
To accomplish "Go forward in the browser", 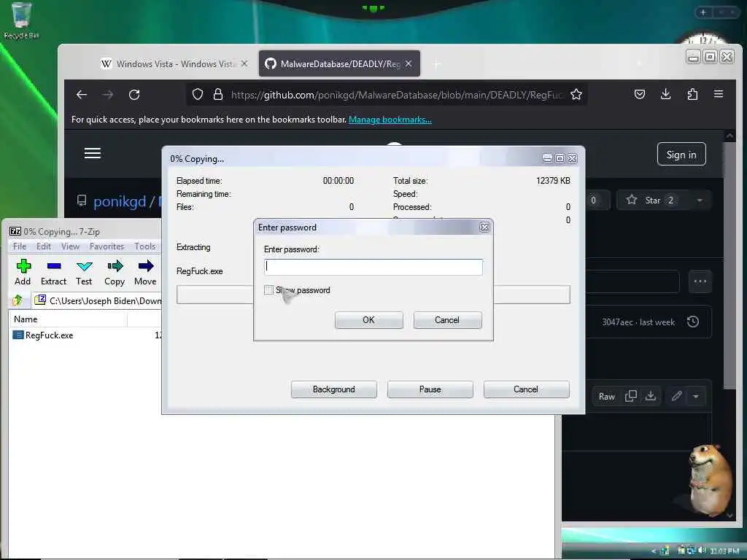I will (108, 94).
